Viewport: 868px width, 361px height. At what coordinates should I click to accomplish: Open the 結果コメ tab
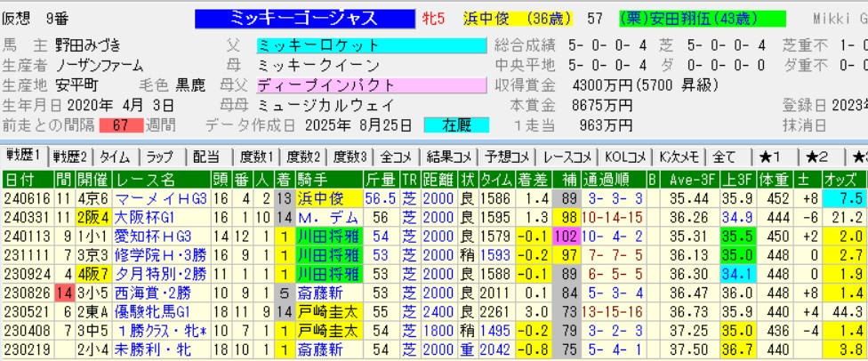click(x=445, y=156)
